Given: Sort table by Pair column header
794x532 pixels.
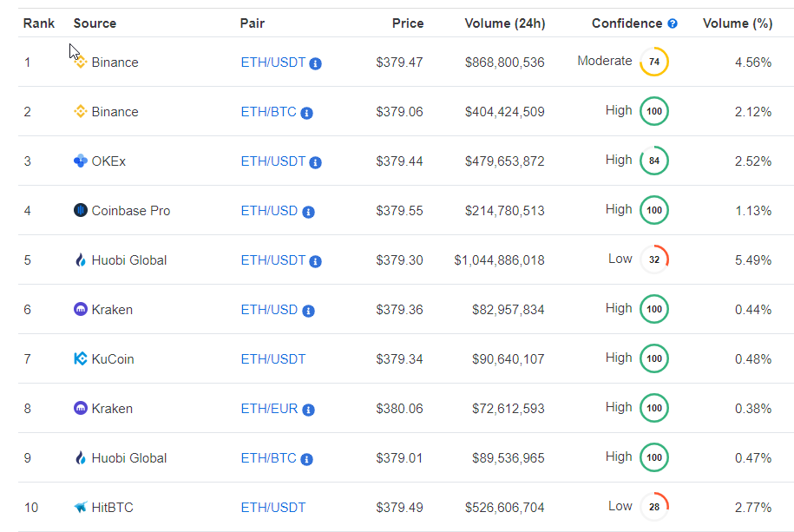Looking at the screenshot, I should click(x=253, y=23).
